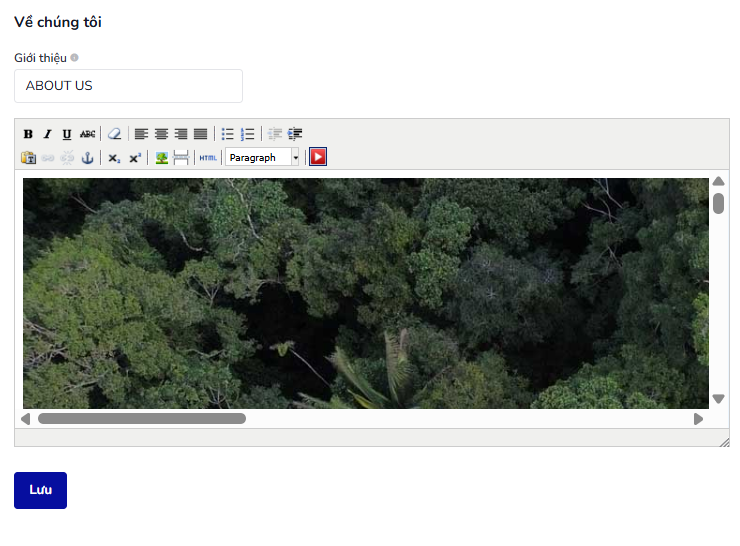Click the outdent icon
The height and width of the screenshot is (546, 740).
tap(275, 134)
